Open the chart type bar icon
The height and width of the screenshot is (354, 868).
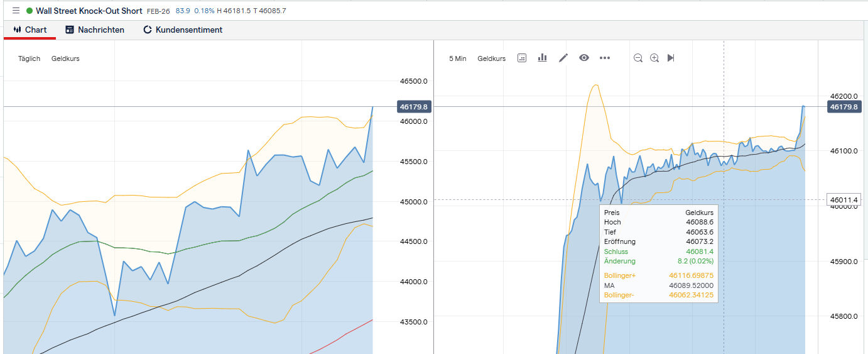pos(543,58)
